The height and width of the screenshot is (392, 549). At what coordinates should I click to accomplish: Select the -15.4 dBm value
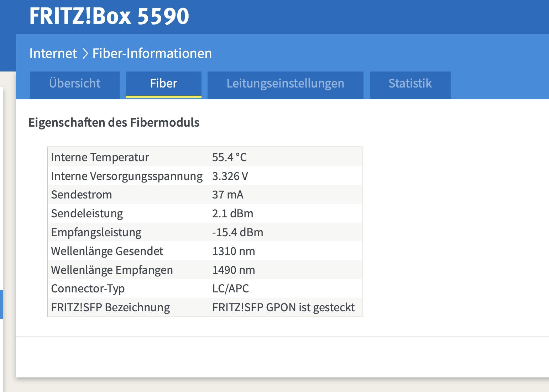tap(238, 232)
